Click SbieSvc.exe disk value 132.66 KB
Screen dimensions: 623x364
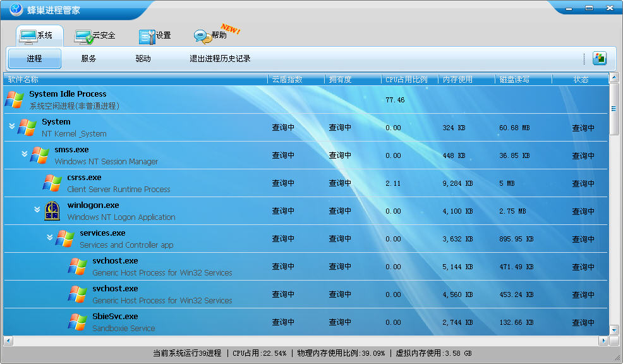pos(516,323)
